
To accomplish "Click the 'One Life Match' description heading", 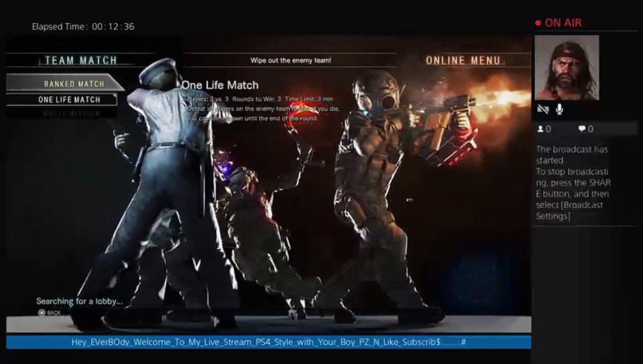I will pos(220,85).
